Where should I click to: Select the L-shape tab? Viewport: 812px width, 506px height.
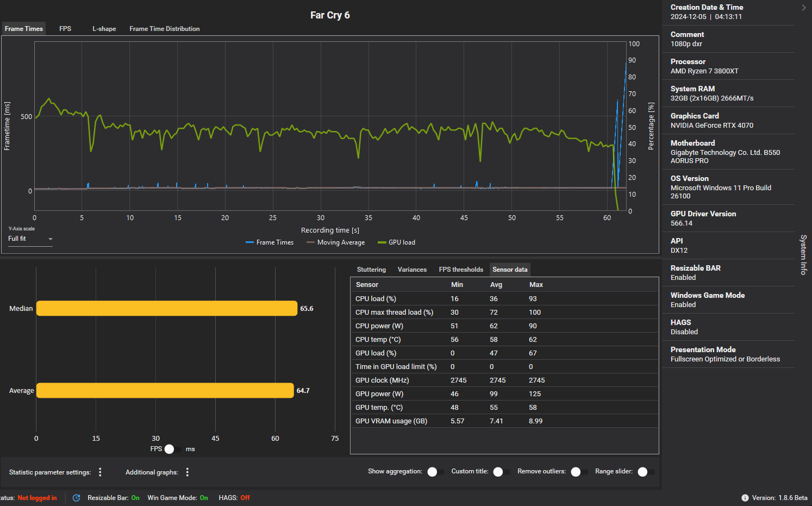click(104, 29)
